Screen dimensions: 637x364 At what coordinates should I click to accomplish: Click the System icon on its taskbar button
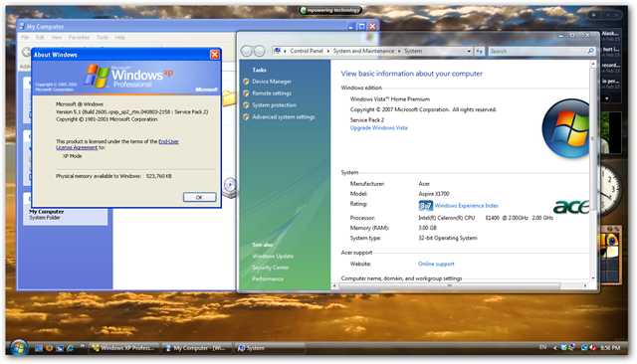tap(241, 348)
